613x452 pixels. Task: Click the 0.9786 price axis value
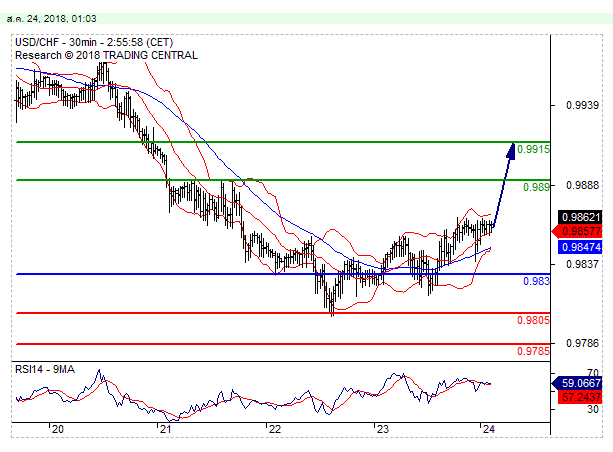582,343
